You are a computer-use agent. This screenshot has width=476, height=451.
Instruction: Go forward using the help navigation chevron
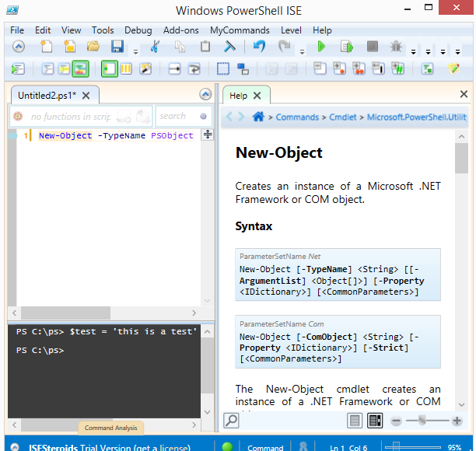pyautogui.click(x=241, y=117)
